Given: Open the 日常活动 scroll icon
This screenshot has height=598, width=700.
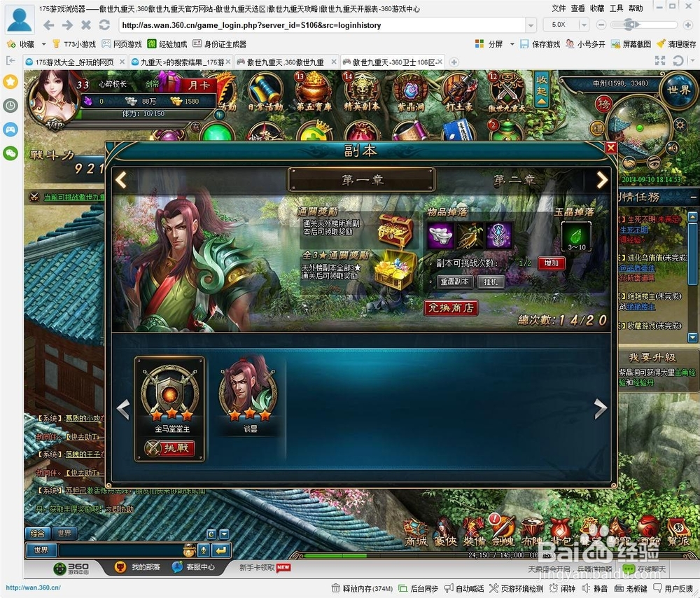Looking at the screenshot, I should coord(265,92).
